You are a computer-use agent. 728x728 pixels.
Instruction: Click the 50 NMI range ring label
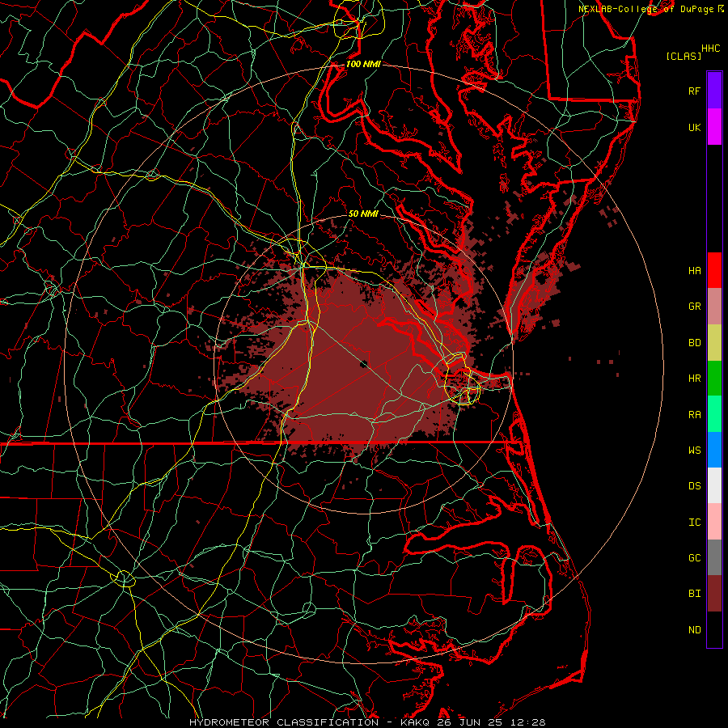click(x=363, y=214)
